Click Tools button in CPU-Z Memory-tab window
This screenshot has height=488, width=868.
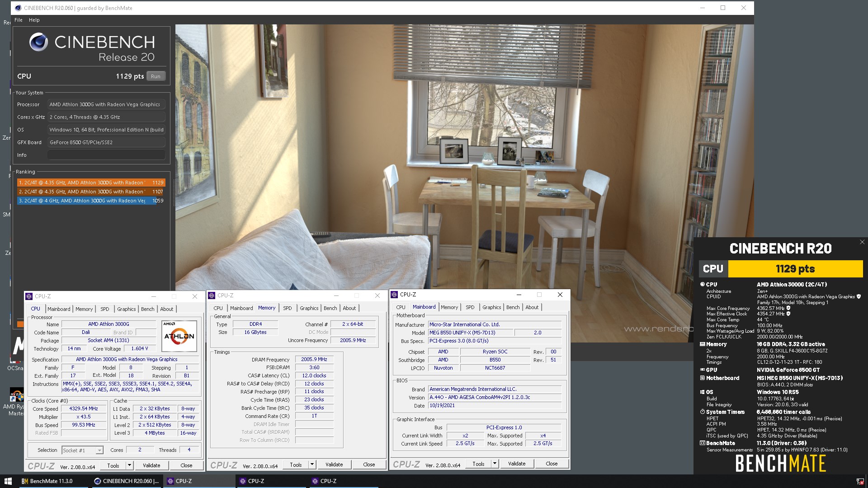coord(296,465)
